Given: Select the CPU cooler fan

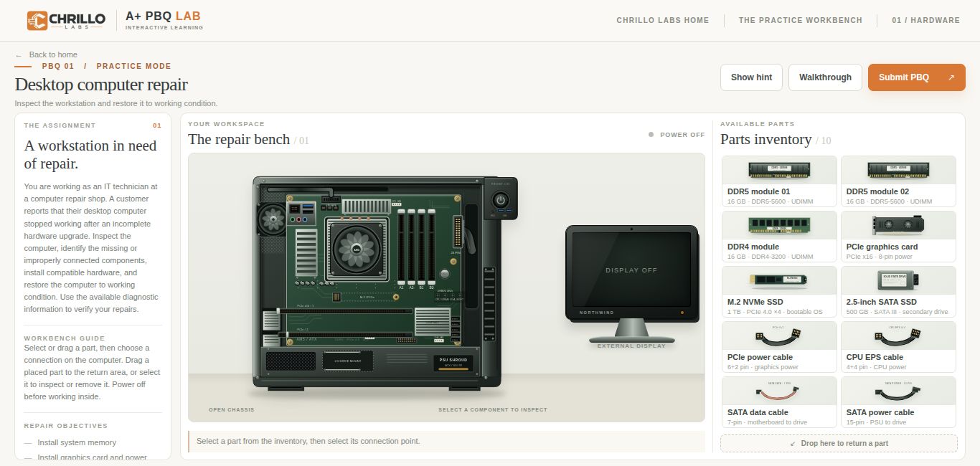Looking at the screenshot, I should click(x=357, y=249).
